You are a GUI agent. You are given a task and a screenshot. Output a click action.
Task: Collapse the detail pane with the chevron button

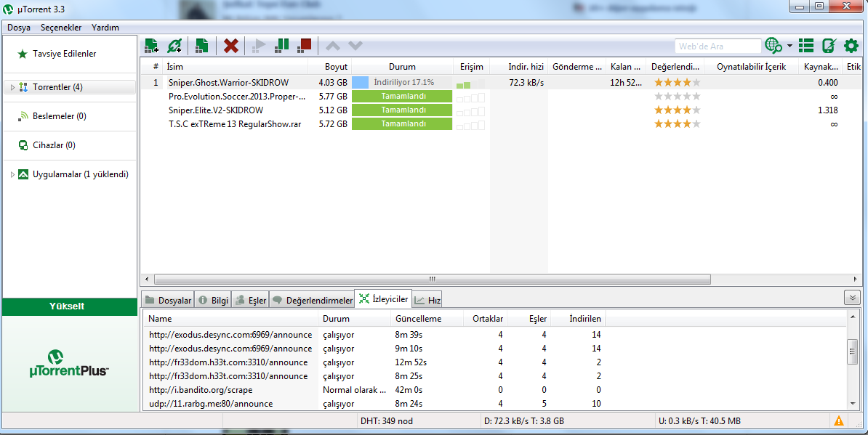click(851, 298)
